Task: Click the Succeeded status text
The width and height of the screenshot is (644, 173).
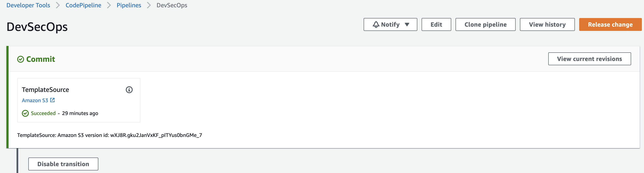Action: click(43, 113)
